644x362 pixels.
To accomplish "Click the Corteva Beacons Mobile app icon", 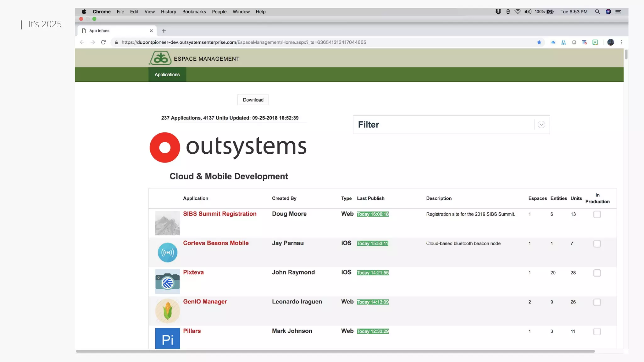I will (167, 252).
